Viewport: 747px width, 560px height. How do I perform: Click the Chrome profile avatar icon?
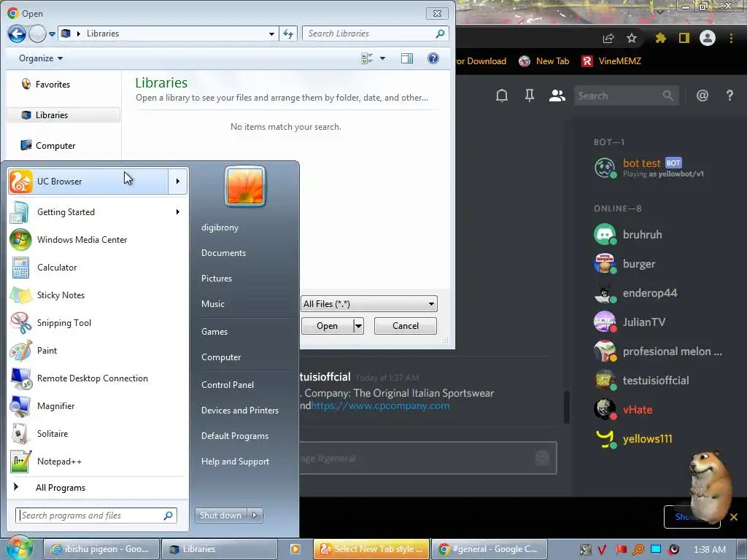(708, 38)
